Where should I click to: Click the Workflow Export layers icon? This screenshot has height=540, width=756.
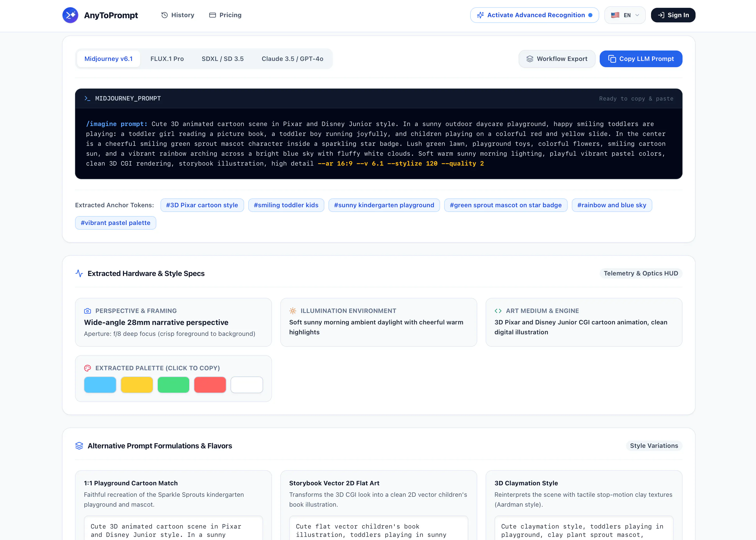[x=530, y=59]
